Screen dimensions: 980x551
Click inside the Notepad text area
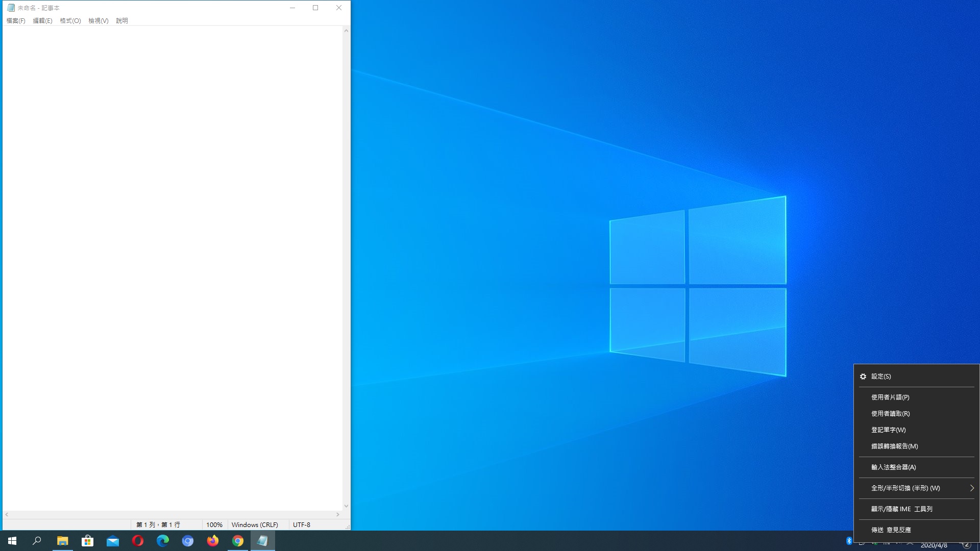173,268
